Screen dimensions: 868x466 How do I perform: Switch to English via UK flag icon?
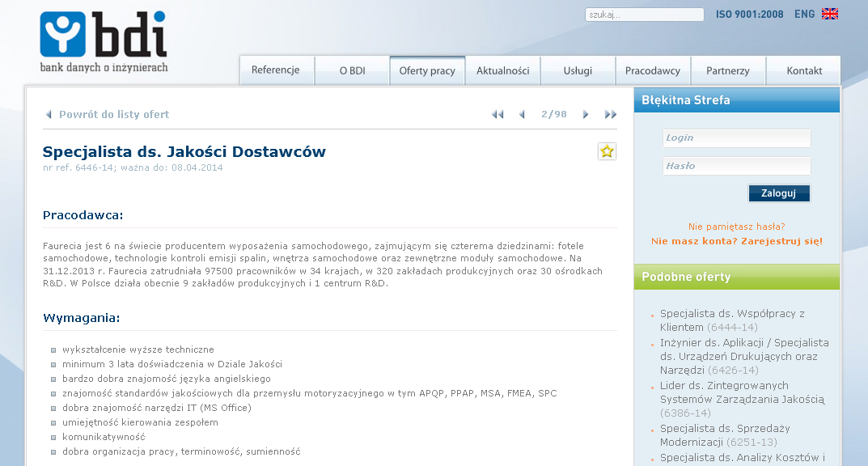click(x=830, y=15)
